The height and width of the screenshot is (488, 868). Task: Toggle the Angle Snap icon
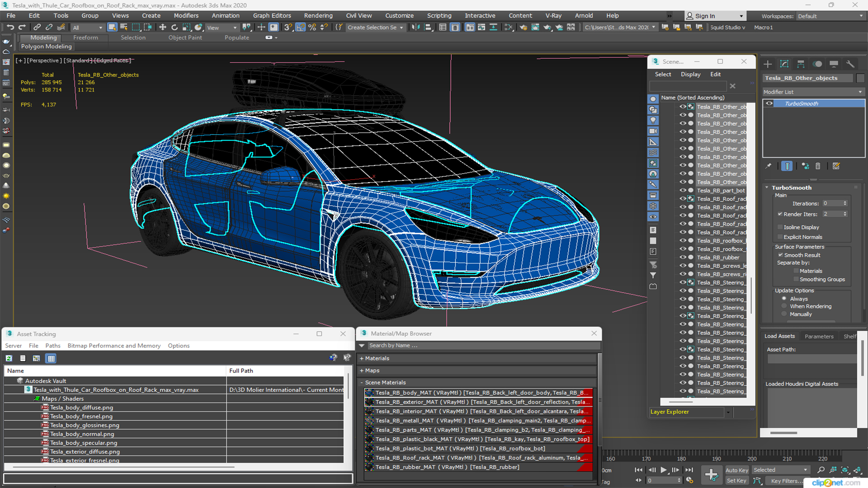coord(300,27)
